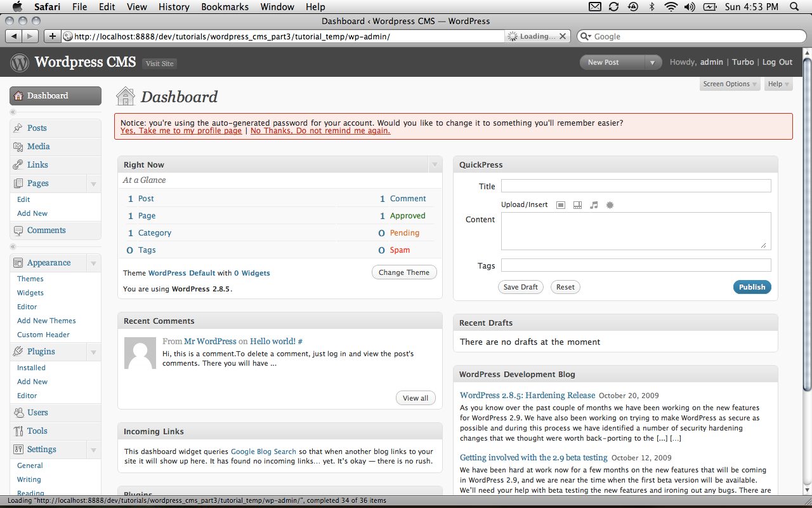The width and height of the screenshot is (812, 508).
Task: Open Safari's Bookmarks menu
Action: [225, 7]
